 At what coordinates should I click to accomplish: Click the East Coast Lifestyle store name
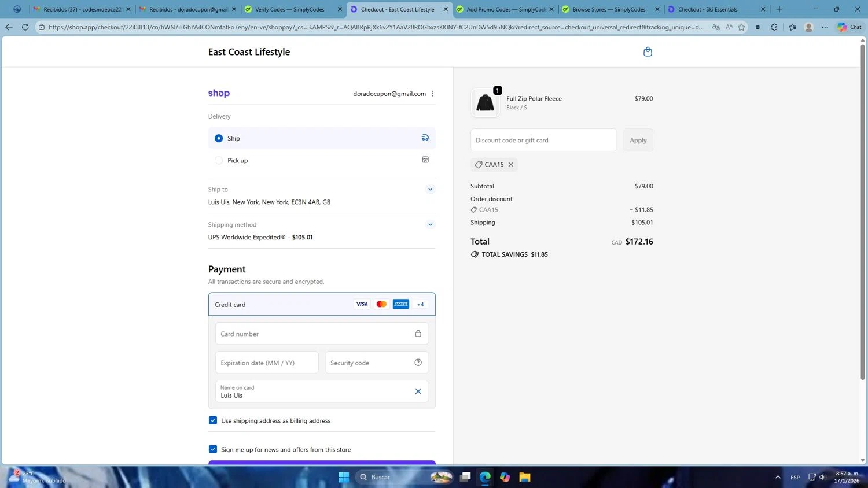click(249, 52)
